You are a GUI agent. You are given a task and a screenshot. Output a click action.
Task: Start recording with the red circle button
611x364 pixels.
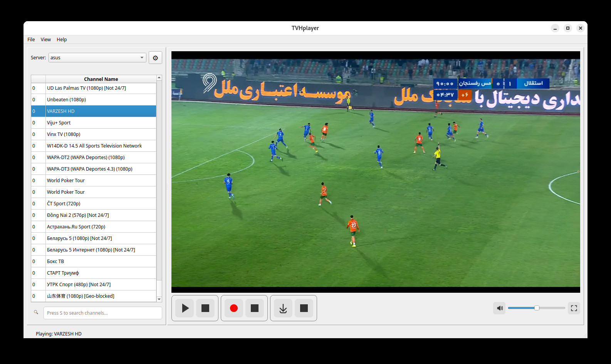(x=234, y=308)
